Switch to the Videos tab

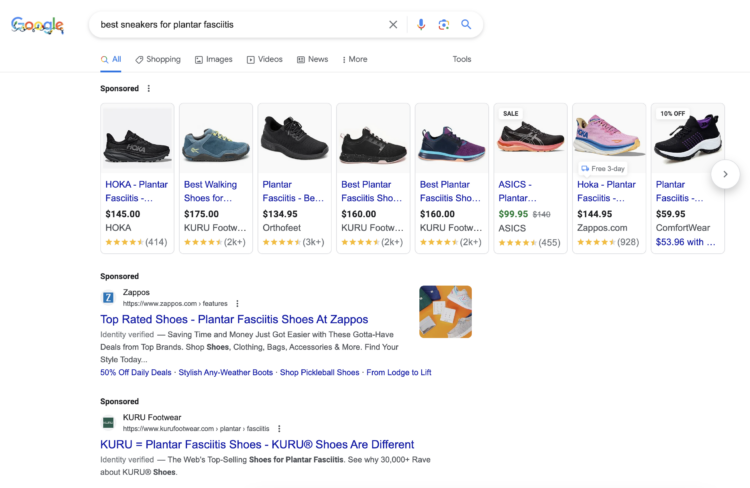265,59
